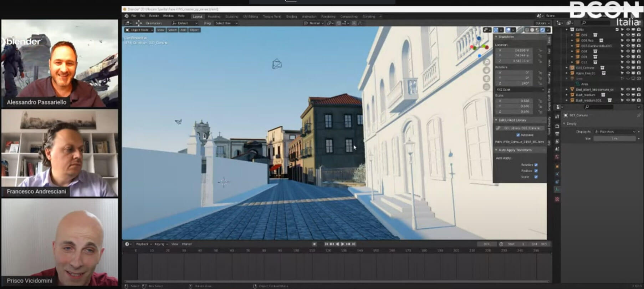
Task: Select the 003_Comune item in outliner
Action: [585, 68]
